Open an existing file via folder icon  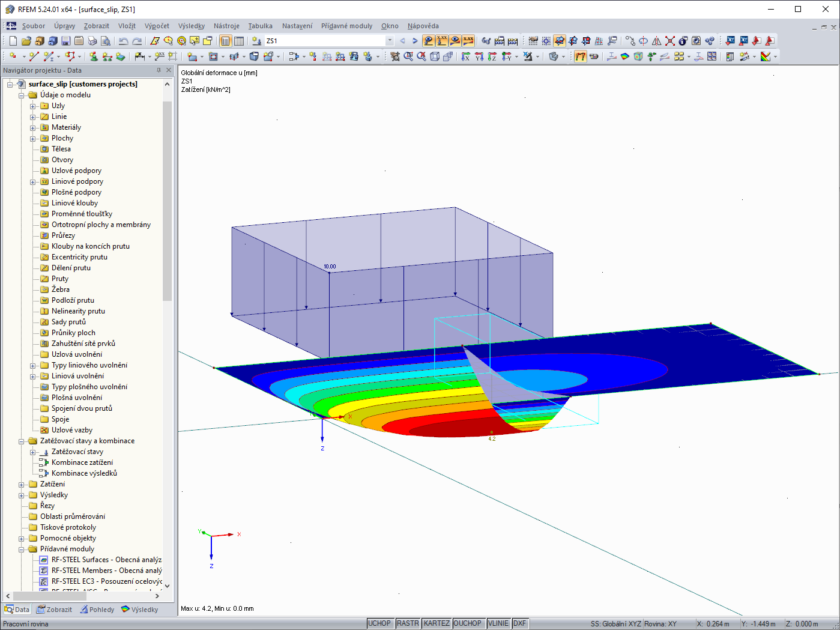click(26, 41)
